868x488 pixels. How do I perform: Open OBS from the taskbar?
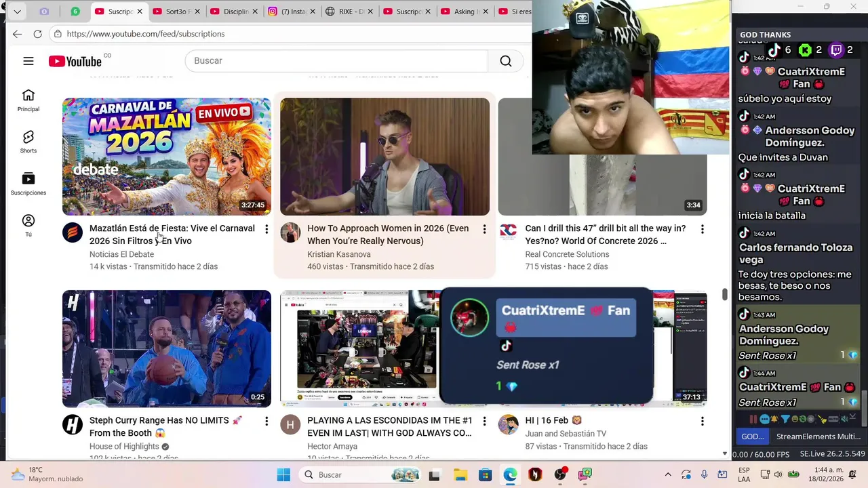point(560,474)
